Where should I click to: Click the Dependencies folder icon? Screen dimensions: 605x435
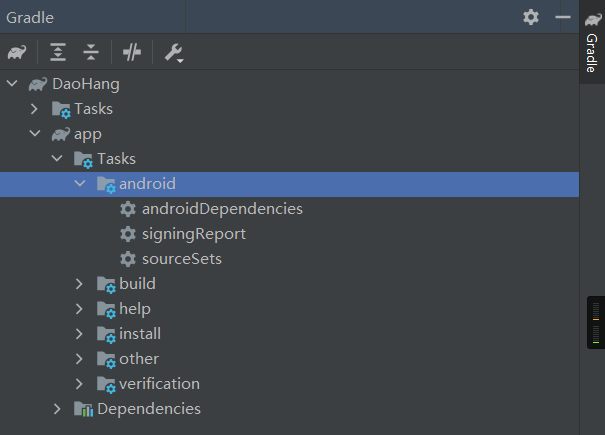point(83,409)
